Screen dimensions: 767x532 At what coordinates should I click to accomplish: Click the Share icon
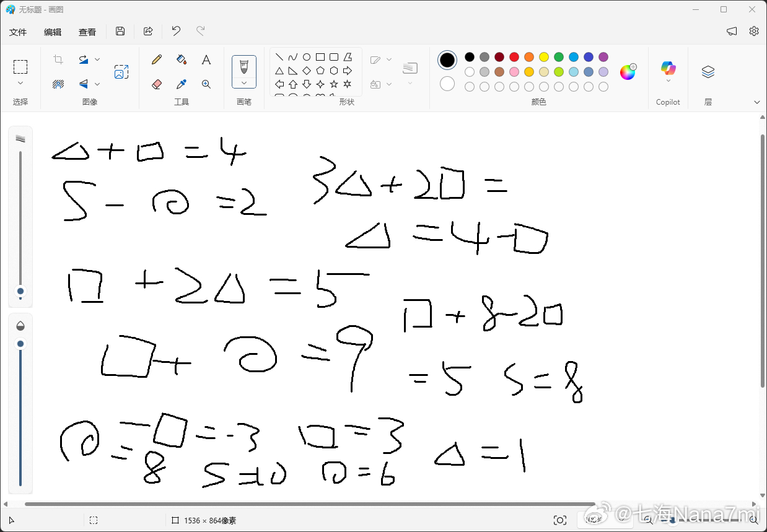[148, 31]
